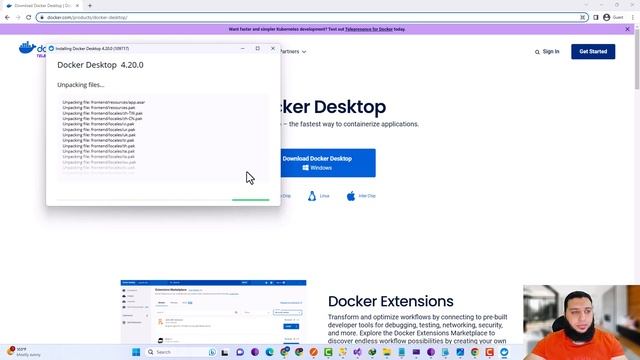Choose the Apple Intel Chip download
Viewport: 640px width, 360px height.
click(x=361, y=196)
